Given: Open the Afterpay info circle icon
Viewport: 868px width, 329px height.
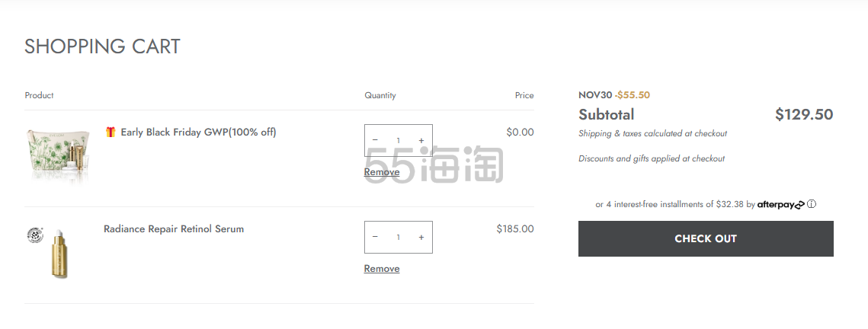Looking at the screenshot, I should pos(812,204).
